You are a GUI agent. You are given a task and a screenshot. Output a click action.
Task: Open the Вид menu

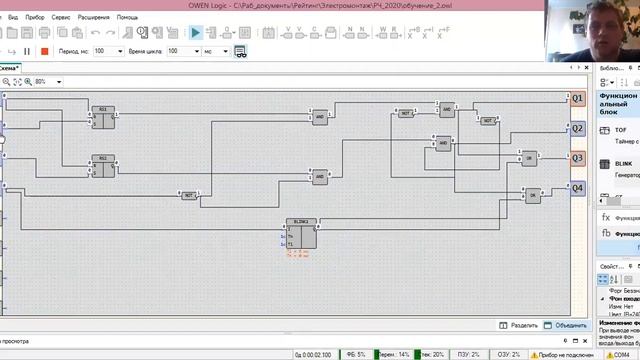(13, 18)
